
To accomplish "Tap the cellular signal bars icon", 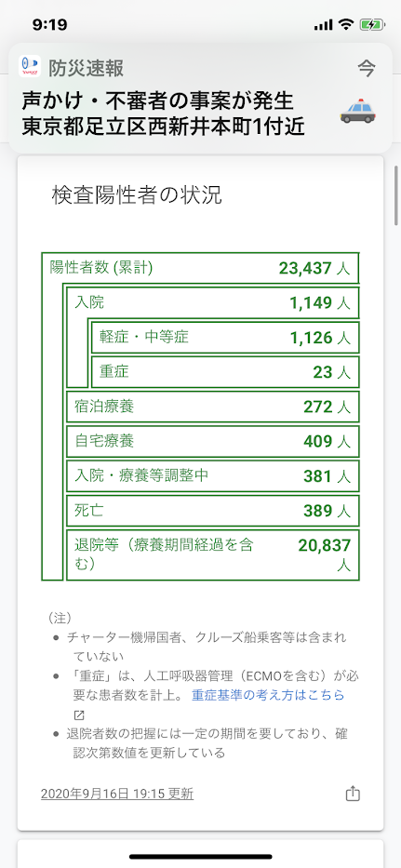I will 323,25.
